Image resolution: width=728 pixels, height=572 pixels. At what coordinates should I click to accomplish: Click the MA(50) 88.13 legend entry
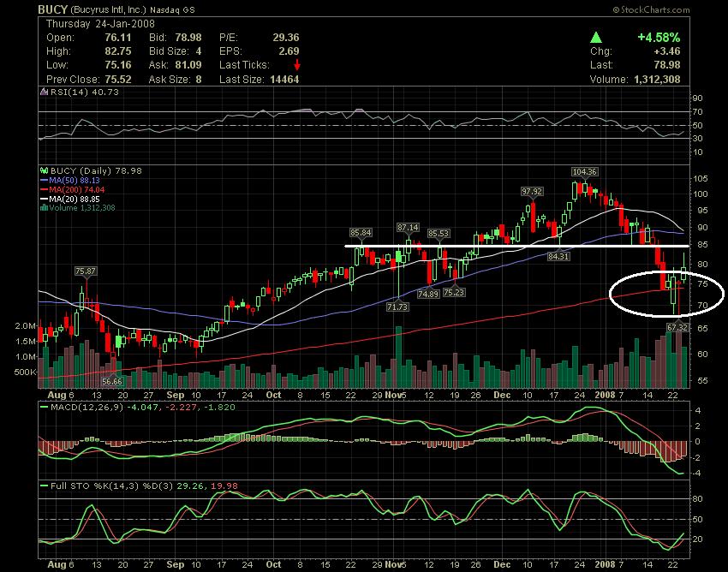point(70,180)
